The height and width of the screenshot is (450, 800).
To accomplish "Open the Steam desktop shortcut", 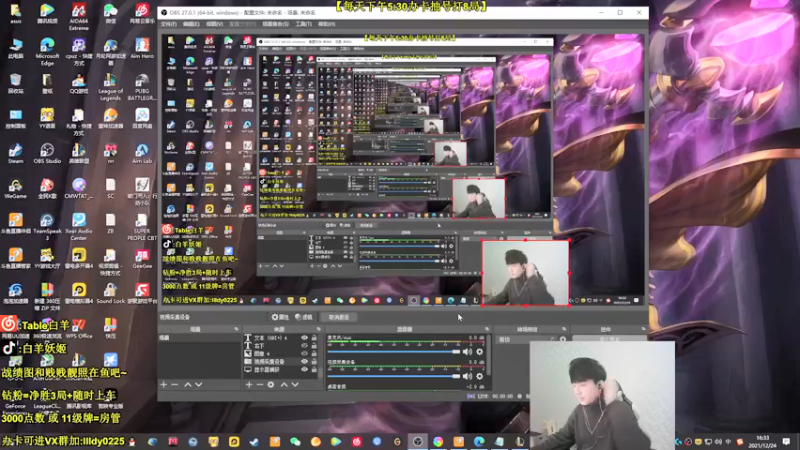I will point(15,153).
